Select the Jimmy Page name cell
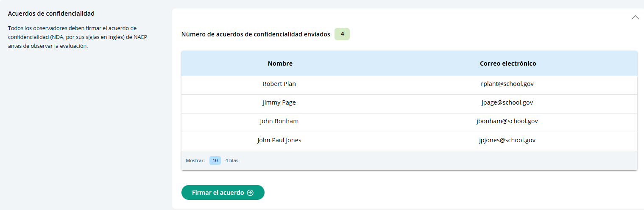This screenshot has height=210, width=644. [x=279, y=102]
